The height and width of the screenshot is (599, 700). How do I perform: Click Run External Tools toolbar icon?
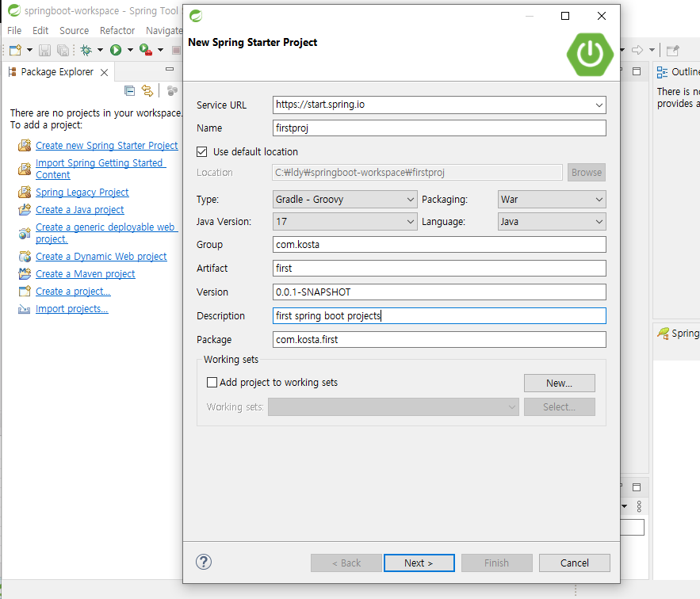tap(146, 50)
